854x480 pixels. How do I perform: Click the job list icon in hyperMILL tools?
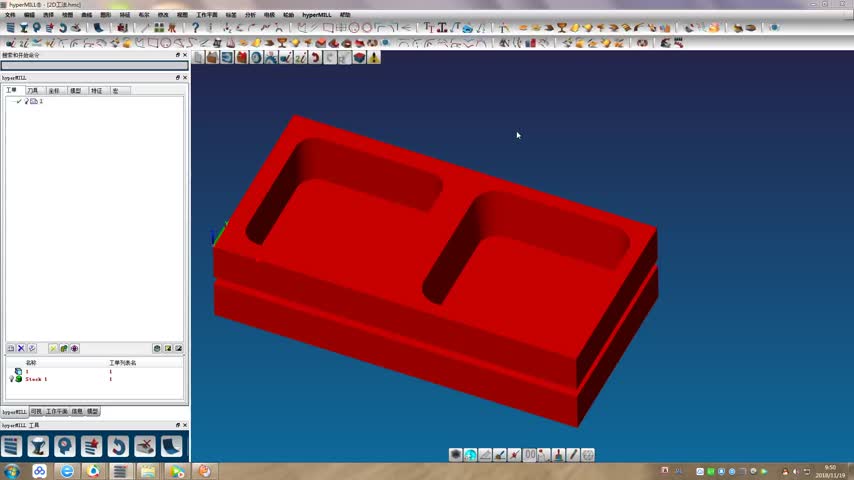pyautogui.click(x=12, y=446)
